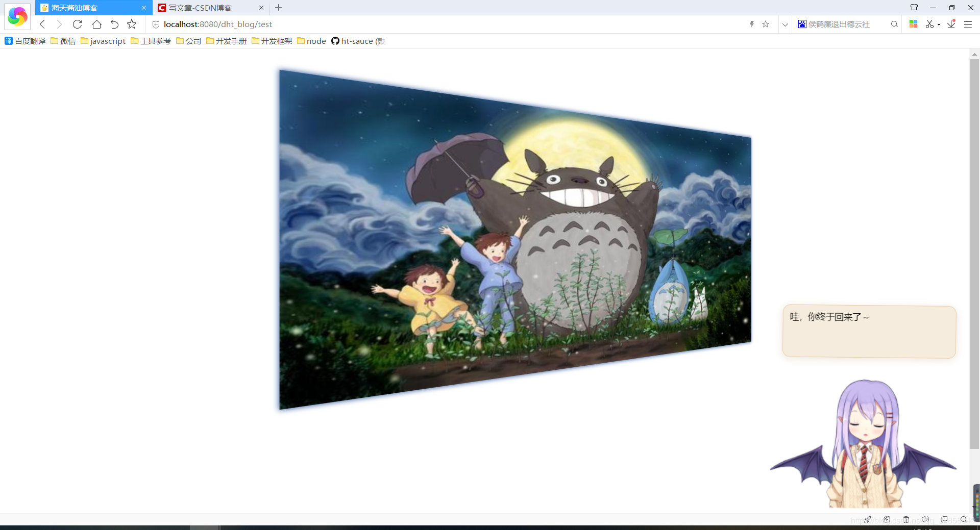Go back to the previous page
980x530 pixels.
[42, 24]
